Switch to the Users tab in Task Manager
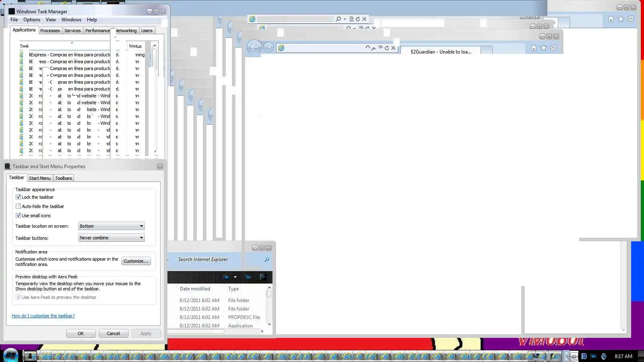This screenshot has height=362, width=644. 147,31
